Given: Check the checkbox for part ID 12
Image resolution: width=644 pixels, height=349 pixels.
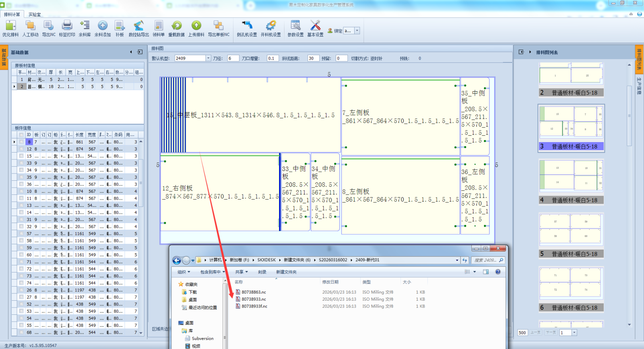Looking at the screenshot, I should click(21, 149).
